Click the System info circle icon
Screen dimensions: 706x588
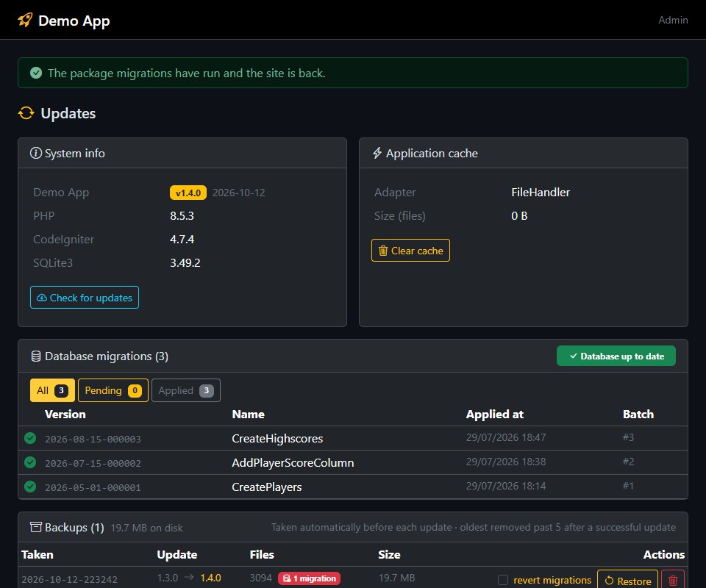pos(35,153)
